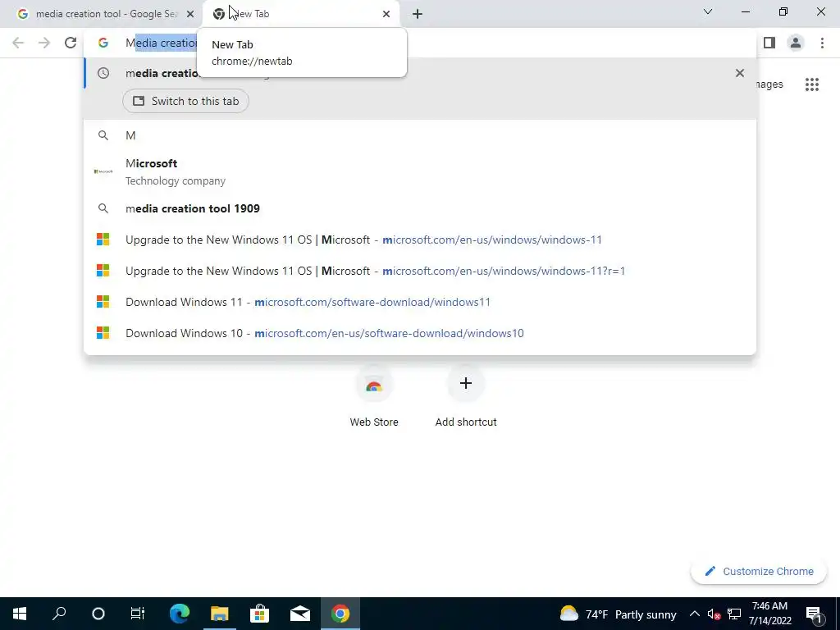The width and height of the screenshot is (840, 630).
Task: Open Cortana circle on taskbar
Action: pyautogui.click(x=98, y=614)
